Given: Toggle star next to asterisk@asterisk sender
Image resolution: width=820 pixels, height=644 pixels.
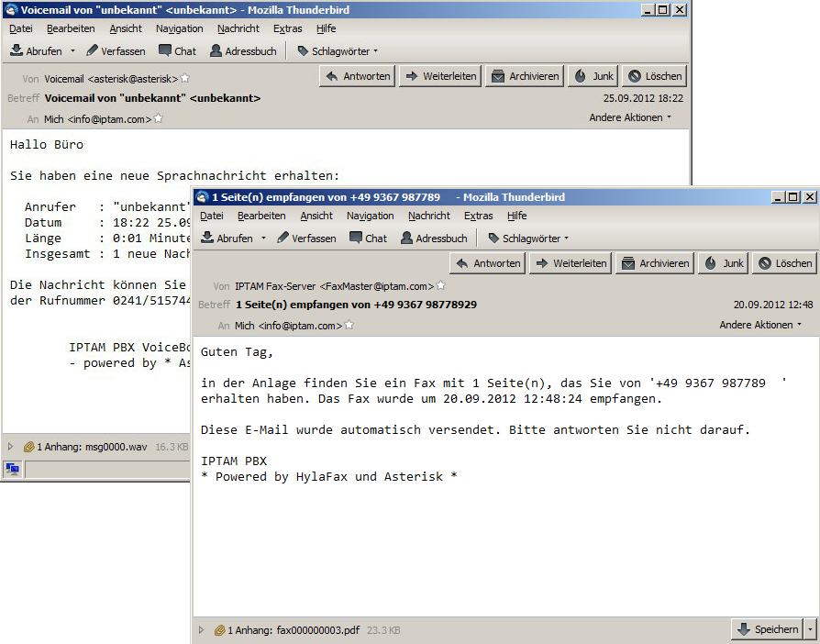Looking at the screenshot, I should point(185,79).
